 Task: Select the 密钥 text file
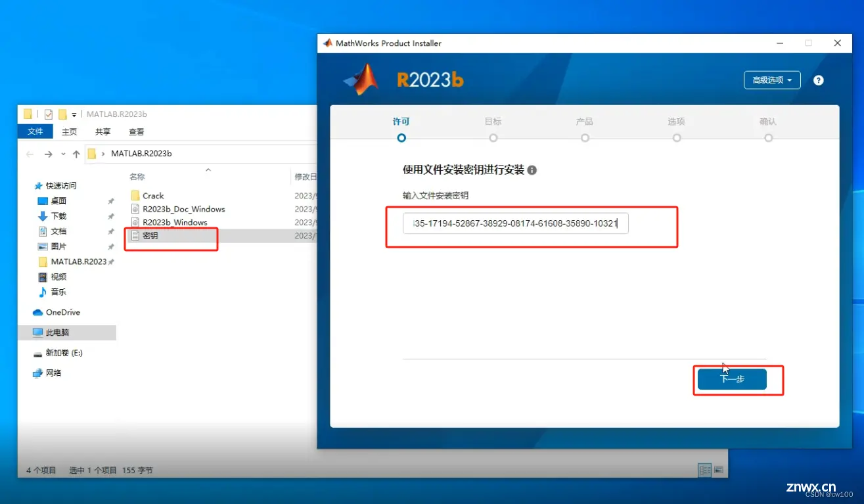click(x=150, y=235)
